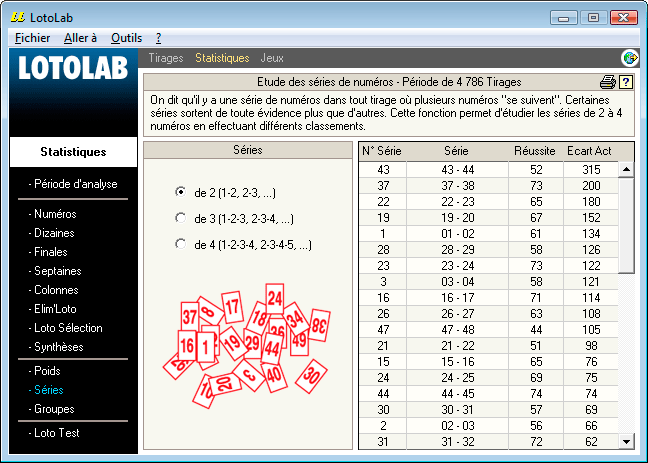Click the LOTOLAB logo

(73, 71)
